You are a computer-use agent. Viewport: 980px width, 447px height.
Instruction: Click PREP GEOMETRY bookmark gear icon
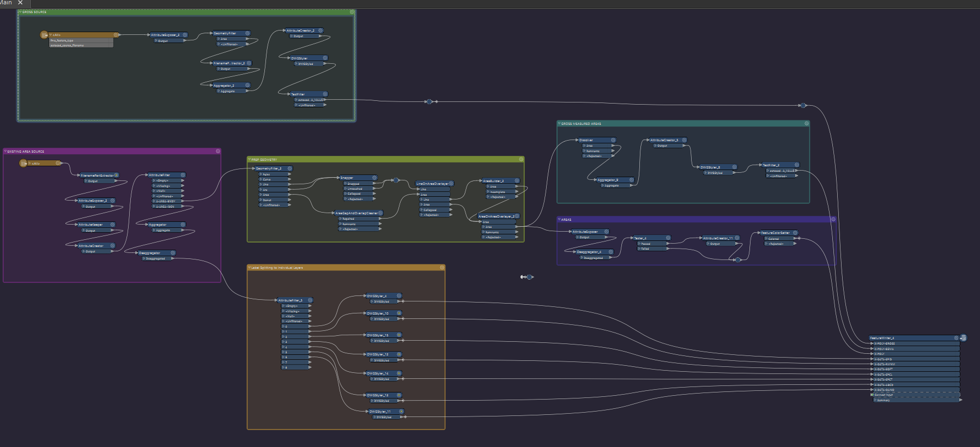click(x=521, y=160)
